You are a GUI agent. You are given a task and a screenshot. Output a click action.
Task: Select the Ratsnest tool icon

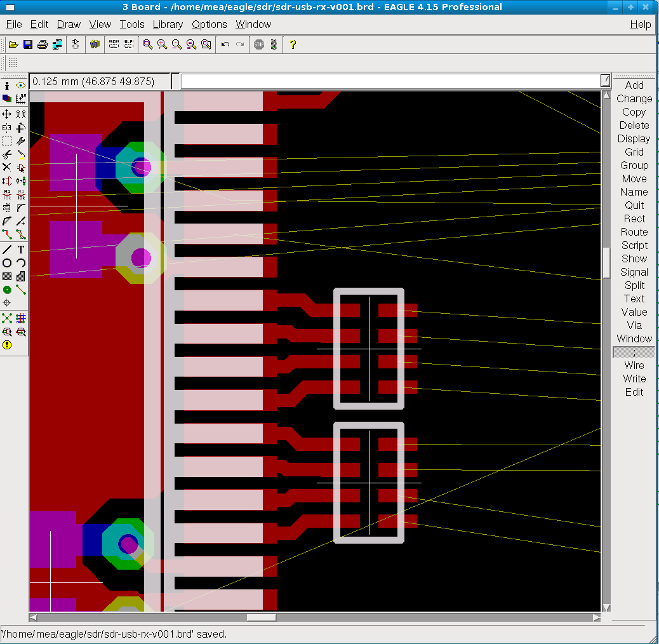pyautogui.click(x=7, y=318)
